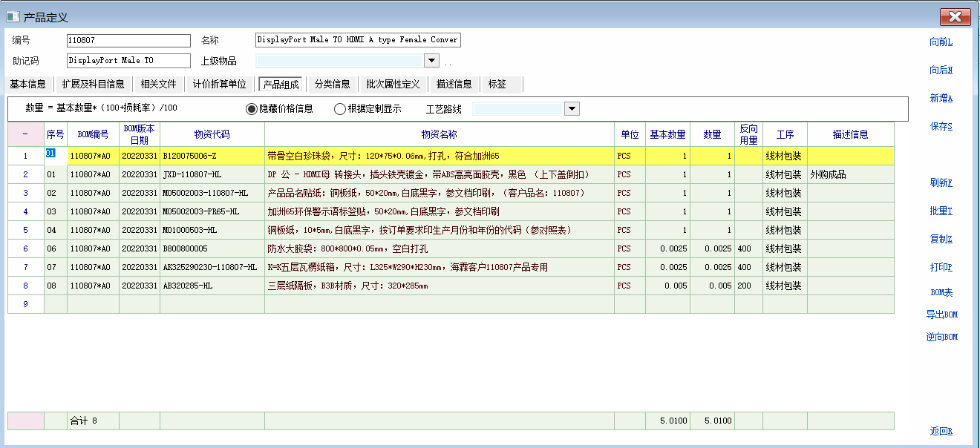Click 导出BOM link on right panel
Viewport: 980px width, 448px height.
[941, 314]
